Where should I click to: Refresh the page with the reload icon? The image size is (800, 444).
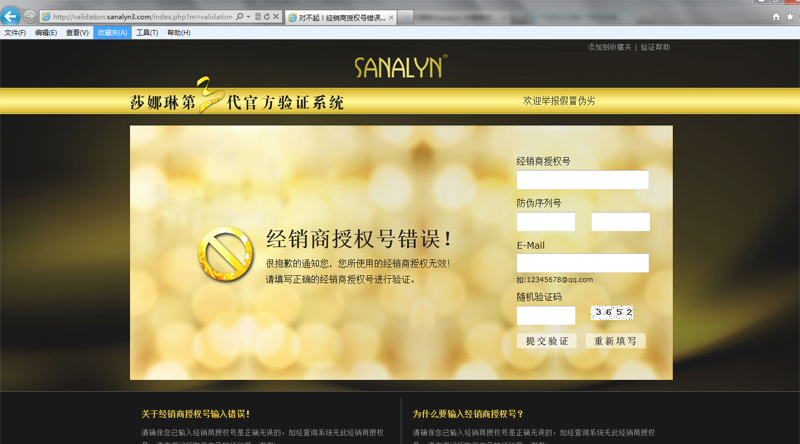pos(267,17)
